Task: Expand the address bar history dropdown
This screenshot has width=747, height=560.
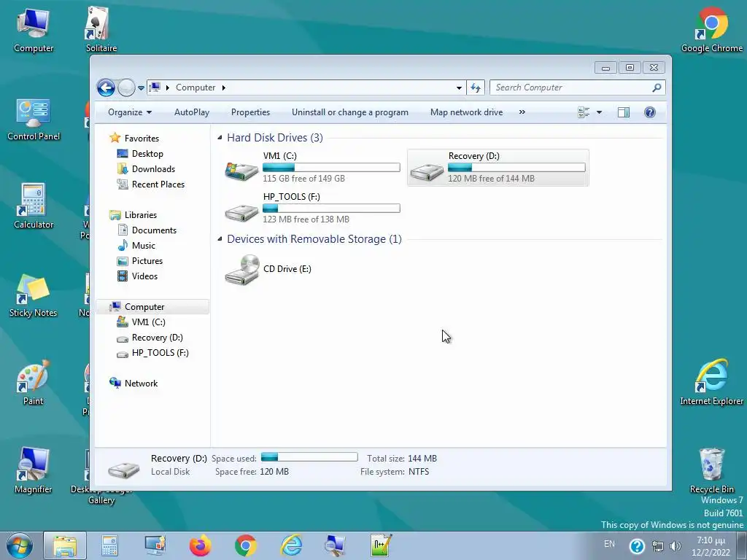Action: 459,88
